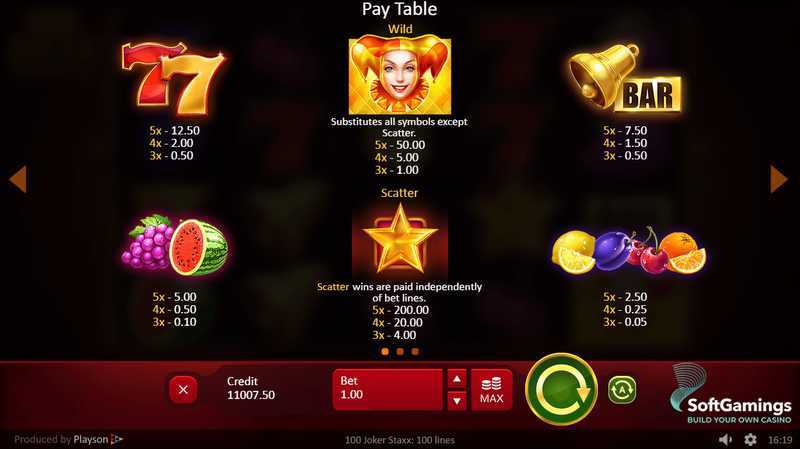Select the first pay table page dot
This screenshot has width=800, height=449.
point(385,351)
